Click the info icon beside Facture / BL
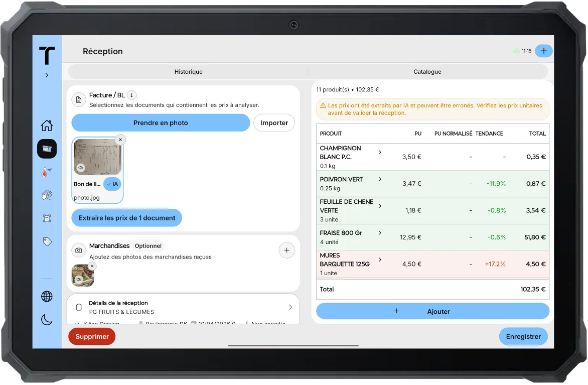Viewport: 588px width, 385px height. [x=131, y=95]
